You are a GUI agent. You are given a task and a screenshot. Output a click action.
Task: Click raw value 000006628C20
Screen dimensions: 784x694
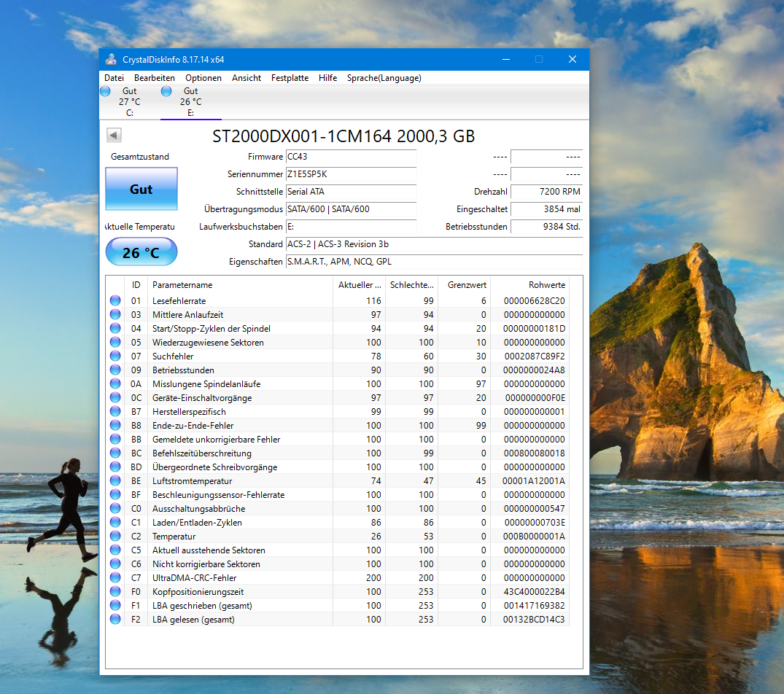534,301
